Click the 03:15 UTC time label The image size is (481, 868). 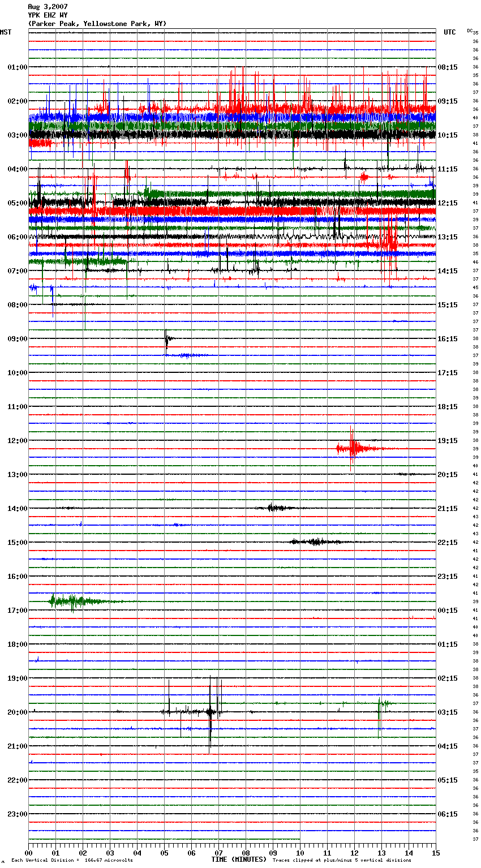pyautogui.click(x=448, y=712)
